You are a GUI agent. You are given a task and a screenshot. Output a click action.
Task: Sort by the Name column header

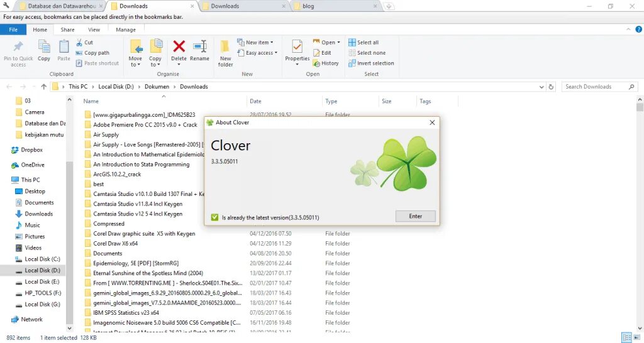[x=91, y=101]
